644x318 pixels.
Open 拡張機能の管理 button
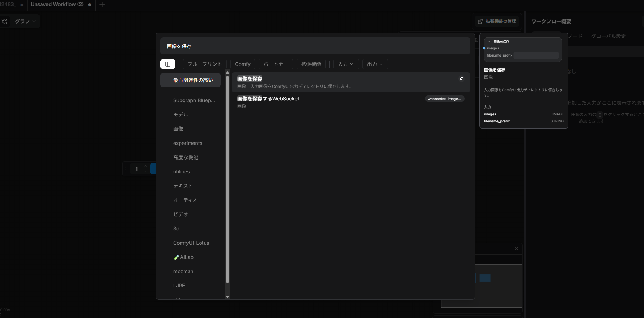coord(497,21)
